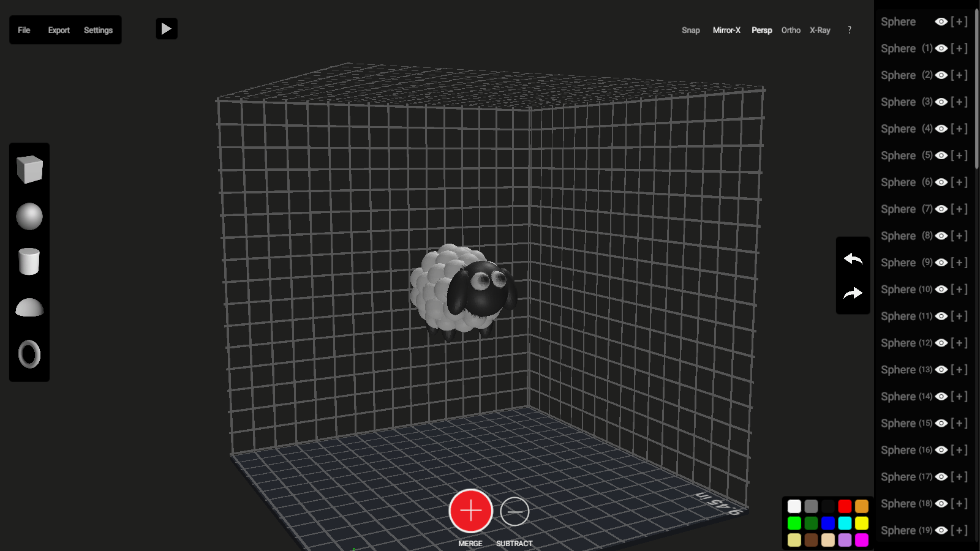Image resolution: width=980 pixels, height=551 pixels.
Task: Expand Sphere (7) with [+]
Action: [x=959, y=209]
